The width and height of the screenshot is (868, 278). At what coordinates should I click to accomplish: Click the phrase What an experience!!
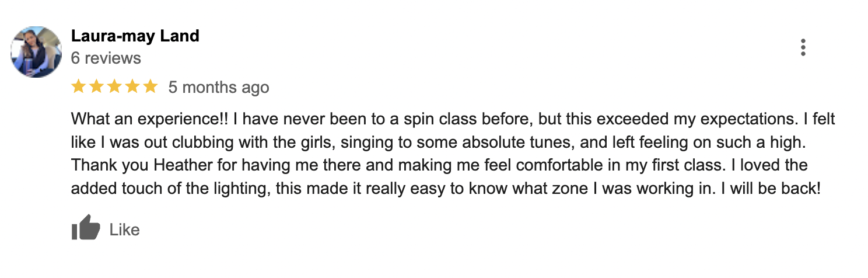(x=150, y=120)
